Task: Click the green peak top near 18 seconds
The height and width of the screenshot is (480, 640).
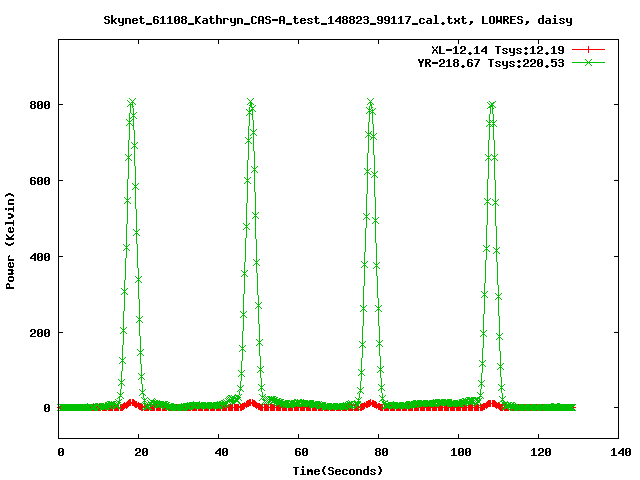Action: click(x=131, y=102)
